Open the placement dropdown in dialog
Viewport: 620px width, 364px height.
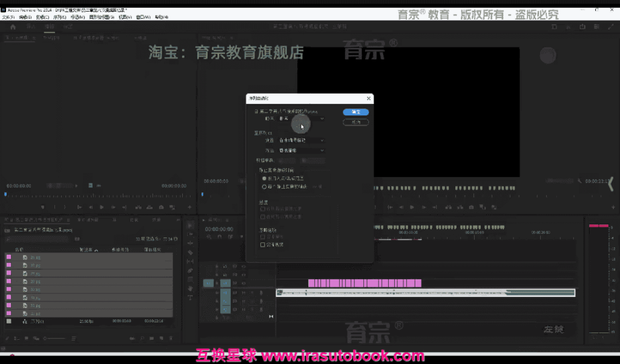(301, 140)
